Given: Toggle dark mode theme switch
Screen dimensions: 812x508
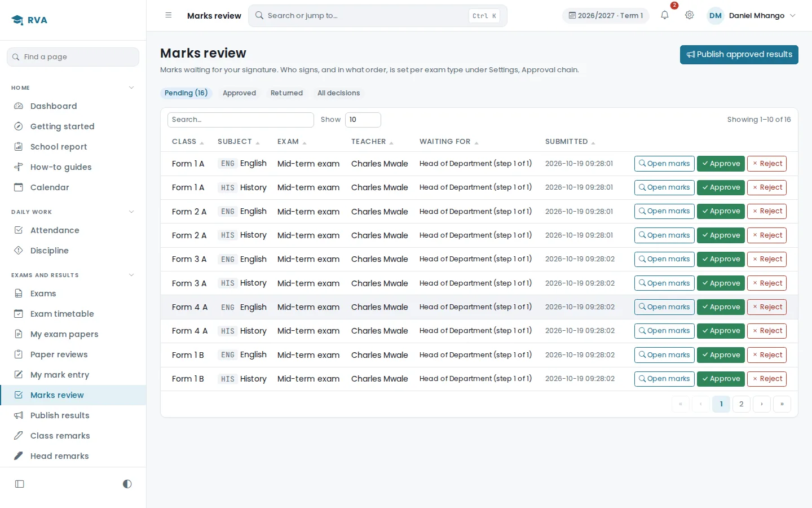Looking at the screenshot, I should coord(127,484).
